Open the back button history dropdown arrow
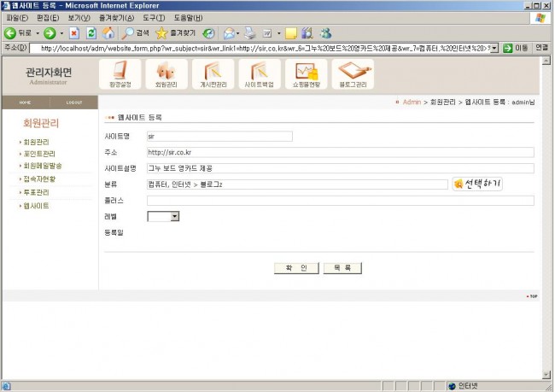 [x=38, y=33]
